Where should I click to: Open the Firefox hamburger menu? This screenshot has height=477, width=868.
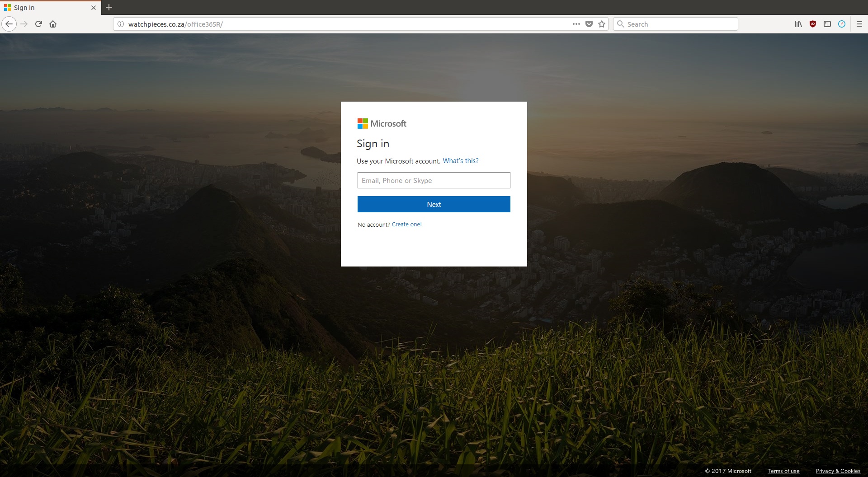[x=859, y=24]
